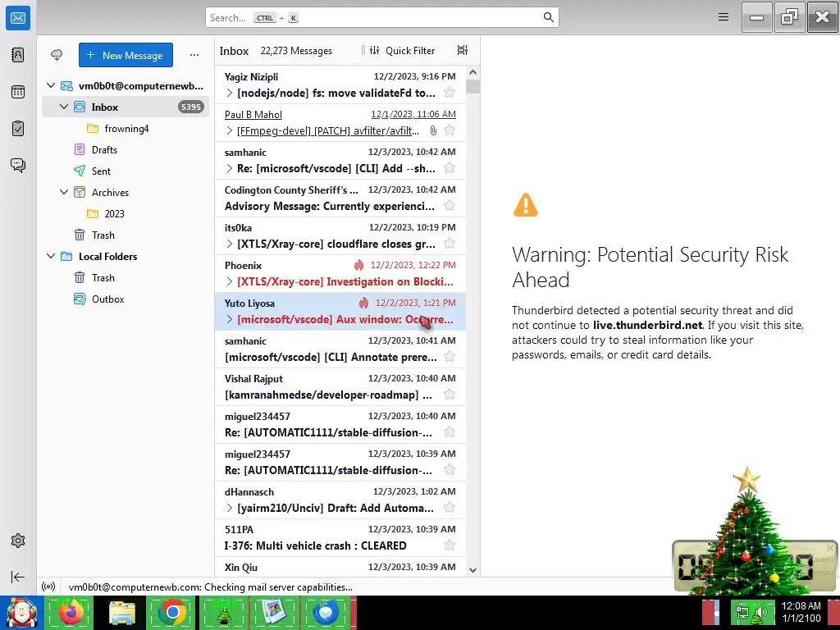The width and height of the screenshot is (840, 630).
Task: Focus the global search field
Action: pos(382,17)
